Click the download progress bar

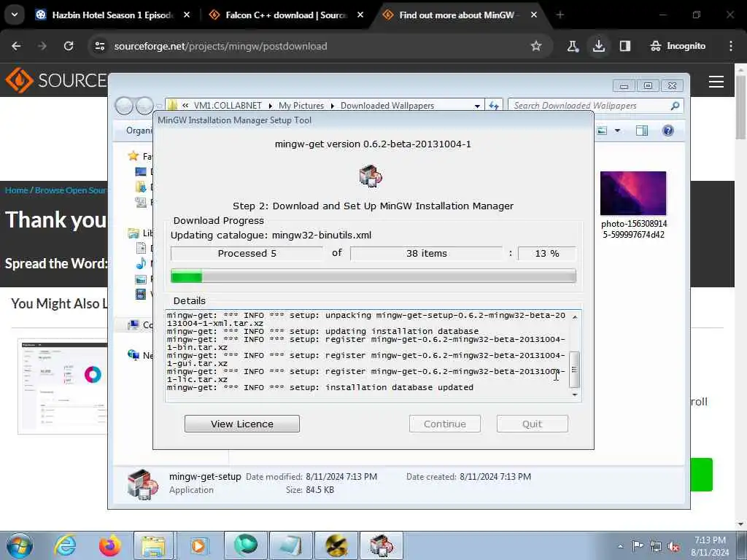[x=373, y=276]
